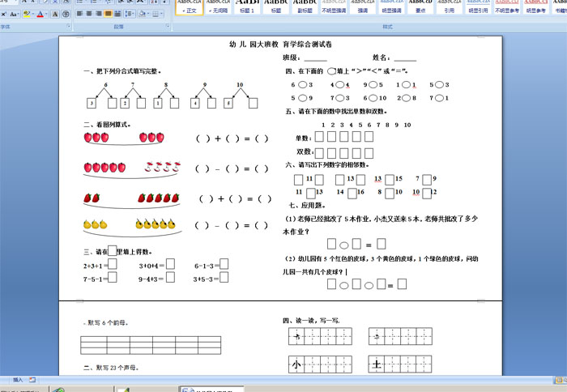Center the paragraph text
567x392 pixels.
89,14
